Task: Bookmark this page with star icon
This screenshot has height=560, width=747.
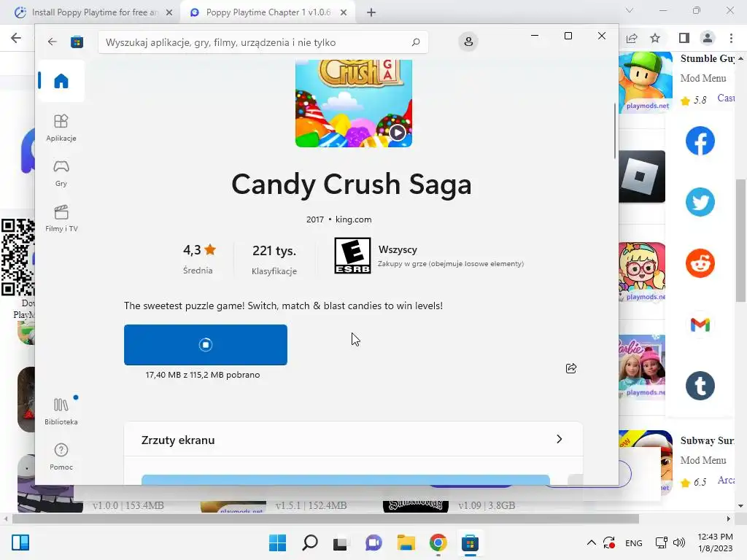Action: pos(655,38)
